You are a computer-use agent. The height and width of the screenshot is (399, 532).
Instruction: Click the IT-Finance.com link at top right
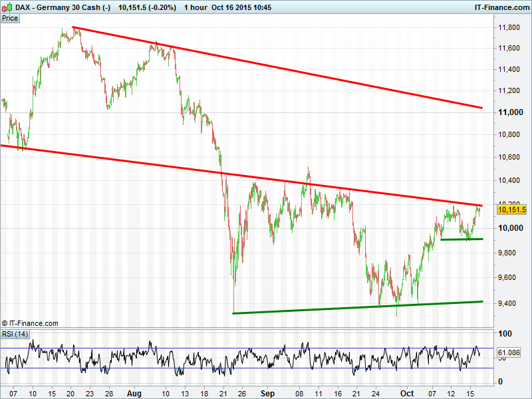click(502, 7)
